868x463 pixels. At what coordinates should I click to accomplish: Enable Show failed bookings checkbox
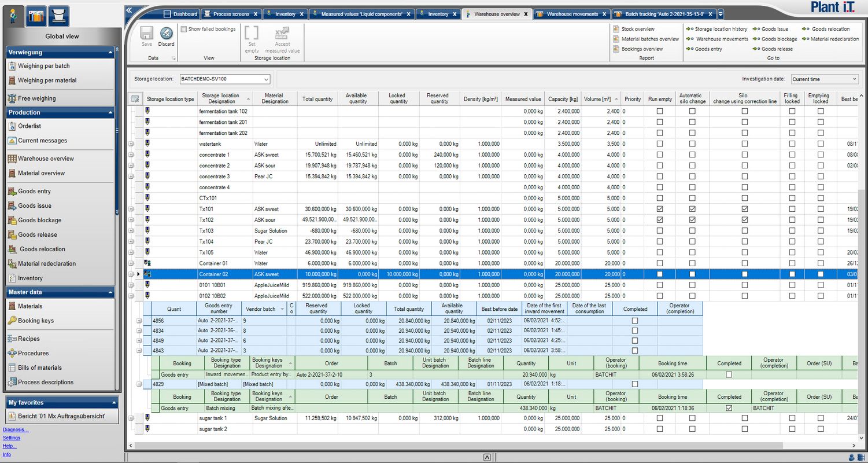click(x=184, y=29)
